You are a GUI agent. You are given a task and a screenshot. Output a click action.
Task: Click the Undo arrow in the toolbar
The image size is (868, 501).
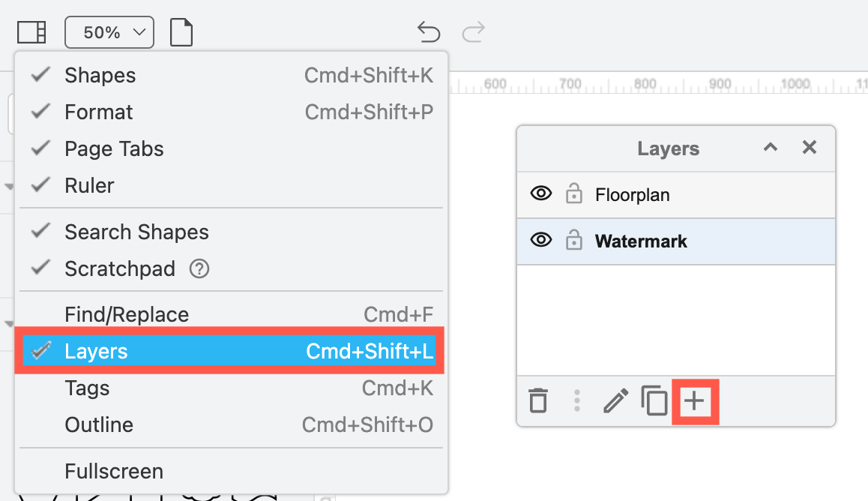coord(429,32)
